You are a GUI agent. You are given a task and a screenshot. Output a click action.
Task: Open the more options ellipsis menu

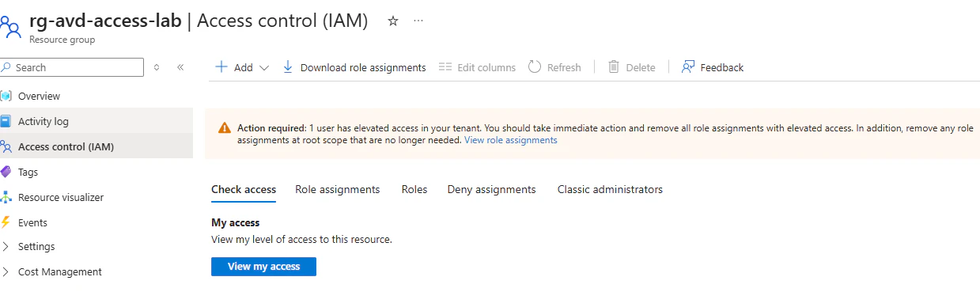tap(418, 21)
